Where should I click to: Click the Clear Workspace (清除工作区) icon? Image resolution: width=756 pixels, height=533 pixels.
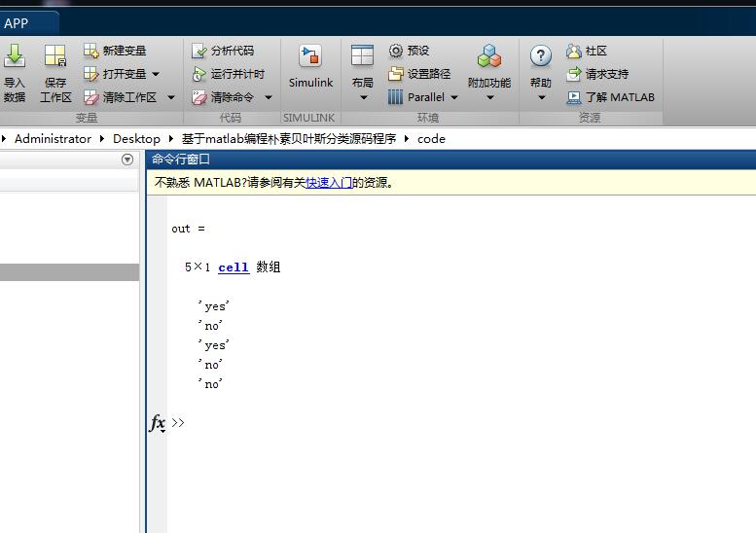pos(90,97)
